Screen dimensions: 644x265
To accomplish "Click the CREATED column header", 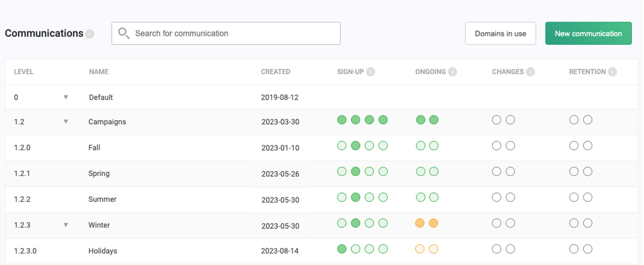I will point(276,72).
